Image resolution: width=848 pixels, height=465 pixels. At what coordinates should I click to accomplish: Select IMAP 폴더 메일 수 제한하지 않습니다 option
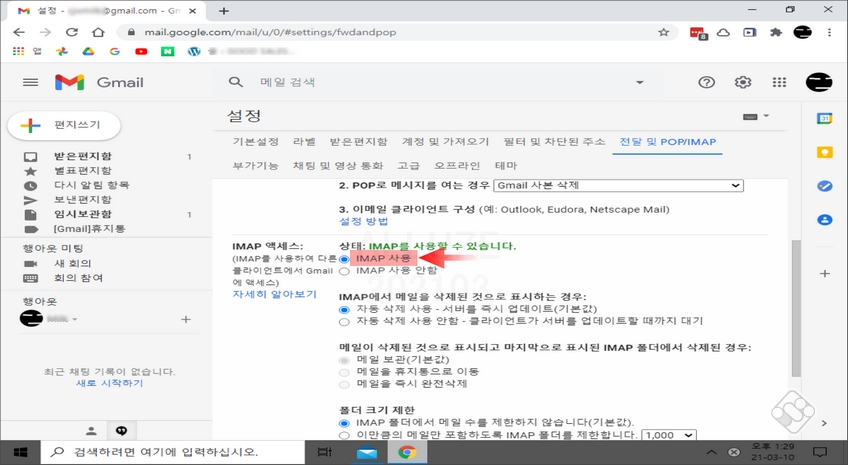344,423
